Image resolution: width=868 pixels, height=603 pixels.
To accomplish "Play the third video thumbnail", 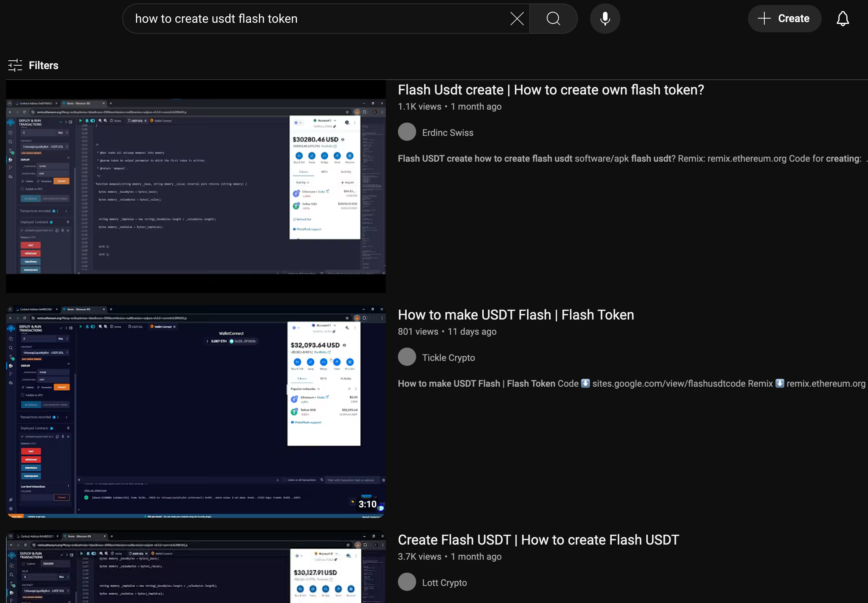I will point(196,567).
